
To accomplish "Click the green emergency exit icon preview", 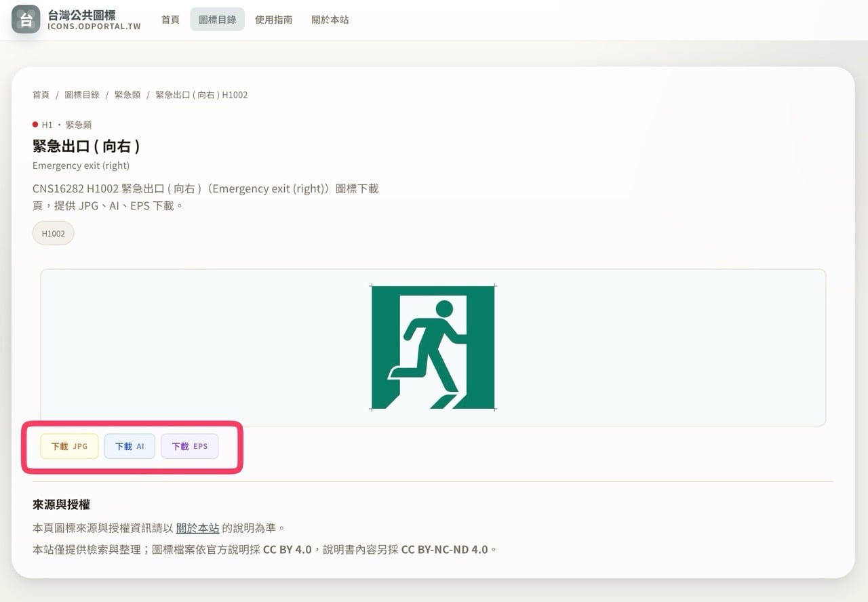I will pyautogui.click(x=433, y=346).
